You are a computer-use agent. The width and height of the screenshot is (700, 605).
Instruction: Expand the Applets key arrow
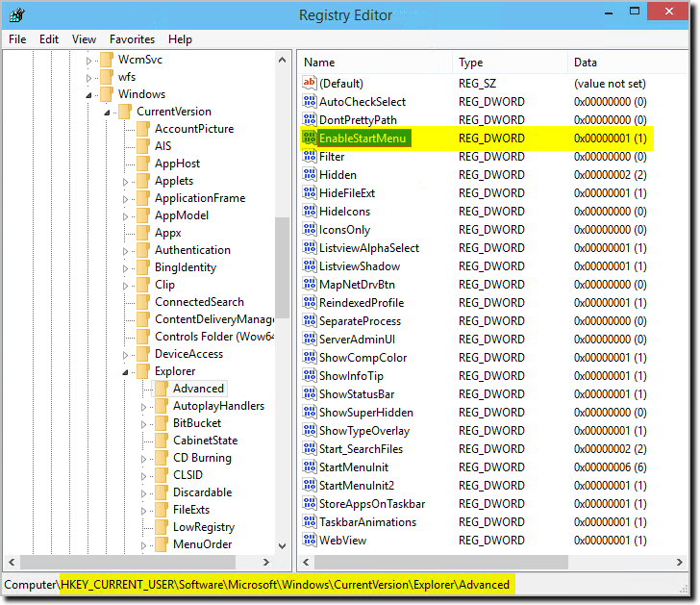[125, 182]
